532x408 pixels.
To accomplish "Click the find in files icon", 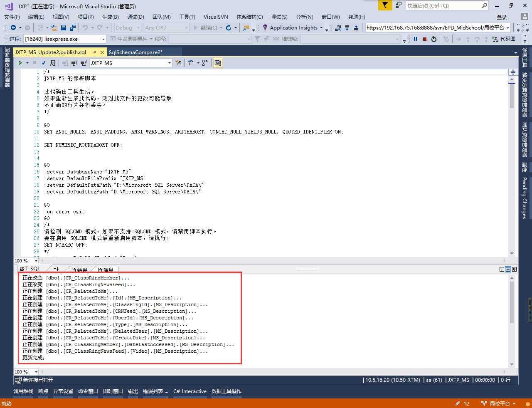I will click(x=246, y=27).
